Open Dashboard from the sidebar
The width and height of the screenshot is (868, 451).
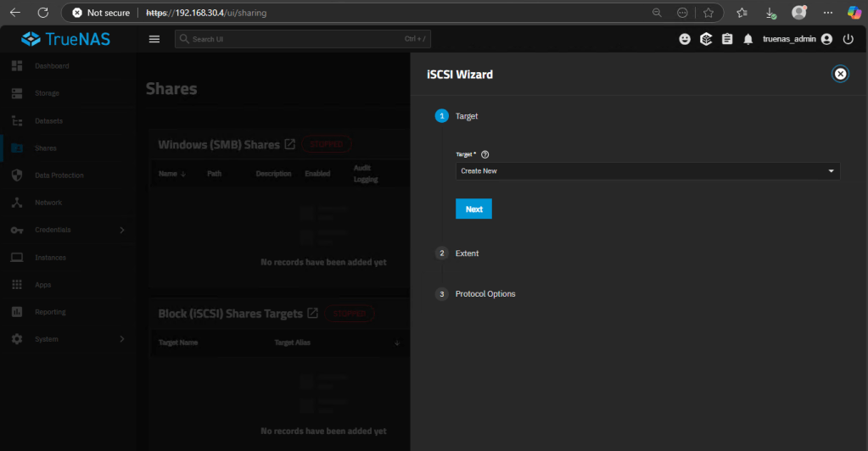tap(52, 66)
